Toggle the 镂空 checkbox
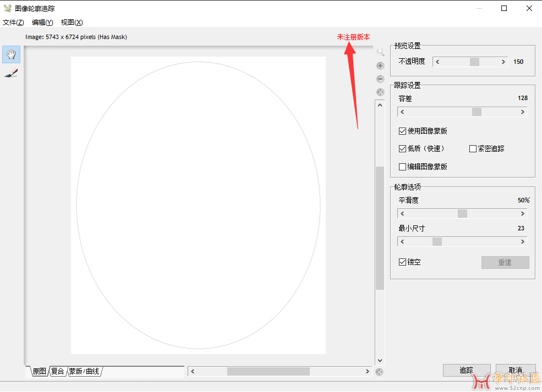The width and height of the screenshot is (542, 392). tap(403, 262)
